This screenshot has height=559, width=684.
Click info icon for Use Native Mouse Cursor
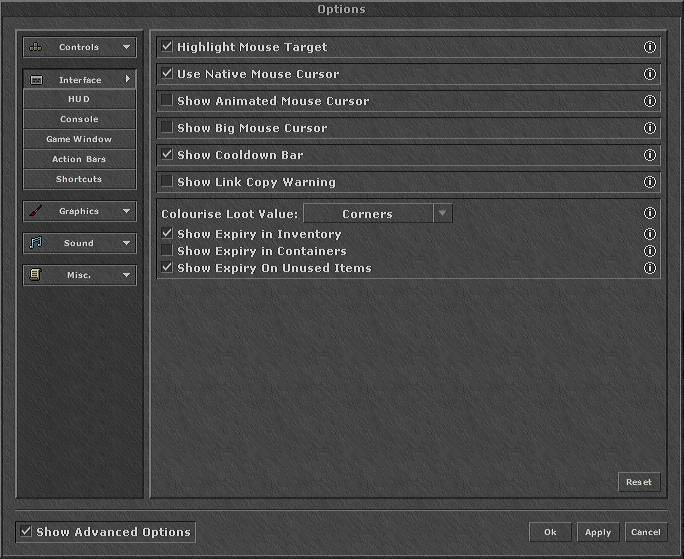[650, 74]
